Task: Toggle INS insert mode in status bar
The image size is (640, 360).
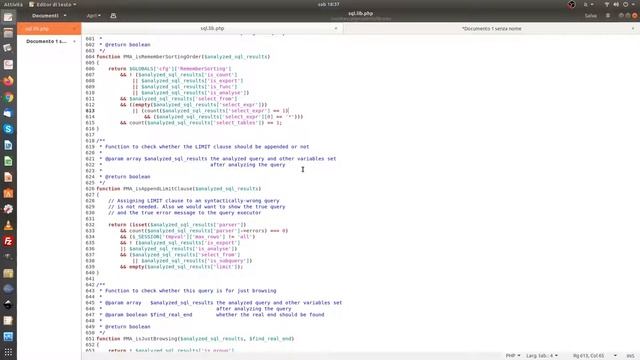Action: click(x=630, y=356)
